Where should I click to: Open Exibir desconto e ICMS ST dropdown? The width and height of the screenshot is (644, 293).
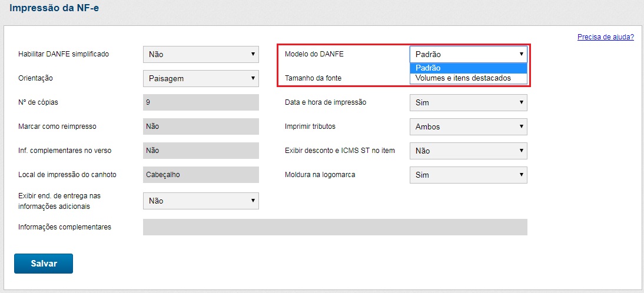point(468,151)
